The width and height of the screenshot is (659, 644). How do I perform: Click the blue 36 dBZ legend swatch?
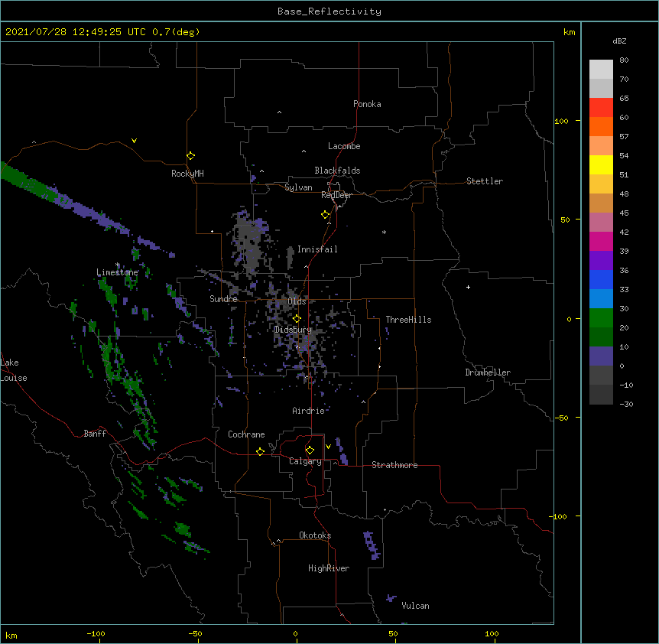pyautogui.click(x=601, y=279)
